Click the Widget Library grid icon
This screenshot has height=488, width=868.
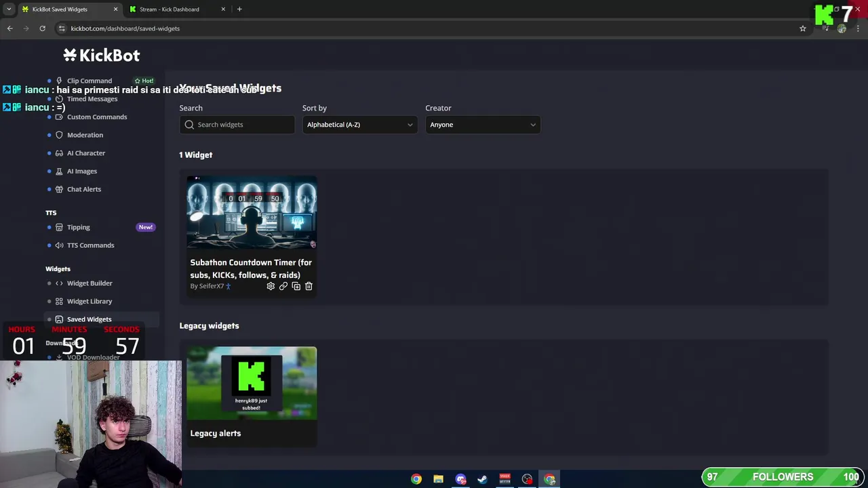[59, 301]
